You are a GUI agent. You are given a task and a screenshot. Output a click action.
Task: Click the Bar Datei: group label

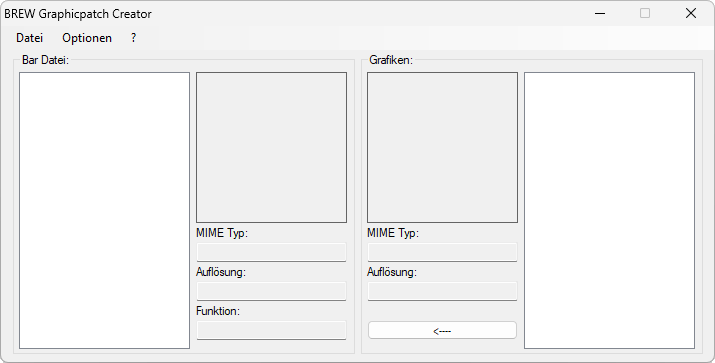(x=45, y=60)
